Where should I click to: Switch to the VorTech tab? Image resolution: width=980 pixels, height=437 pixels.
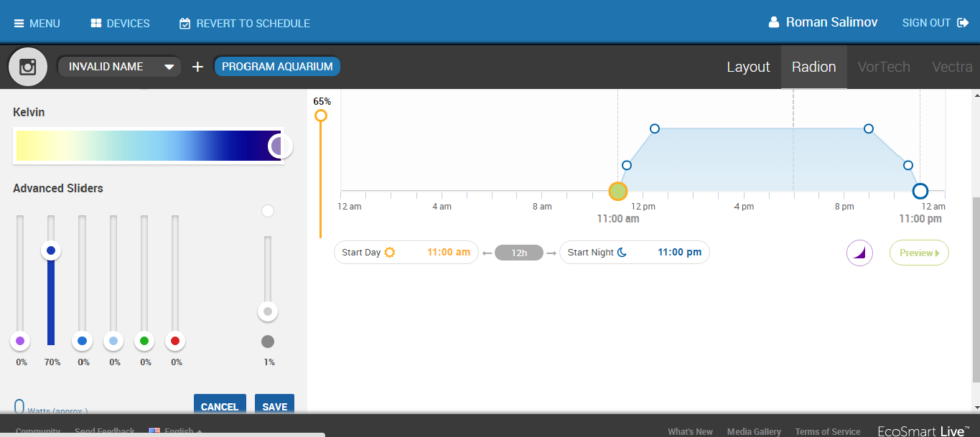pyautogui.click(x=884, y=67)
